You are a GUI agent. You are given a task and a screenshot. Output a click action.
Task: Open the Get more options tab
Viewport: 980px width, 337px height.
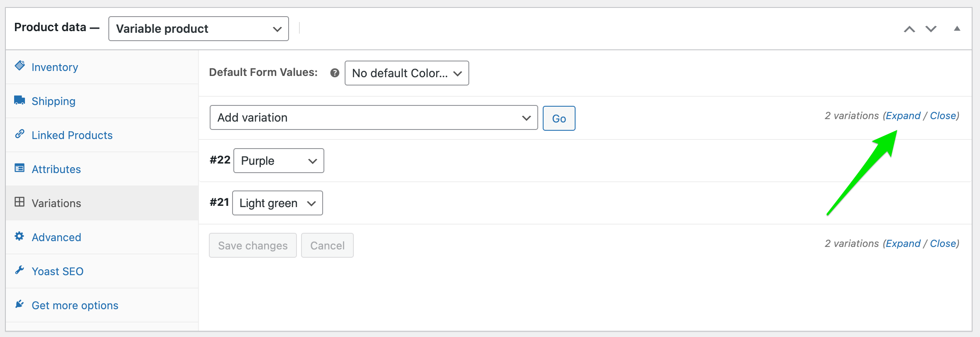75,305
